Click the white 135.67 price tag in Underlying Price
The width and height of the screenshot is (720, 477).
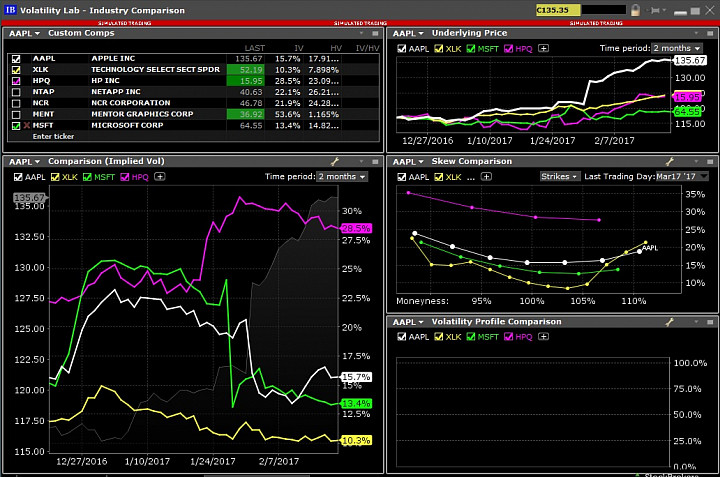coord(689,61)
